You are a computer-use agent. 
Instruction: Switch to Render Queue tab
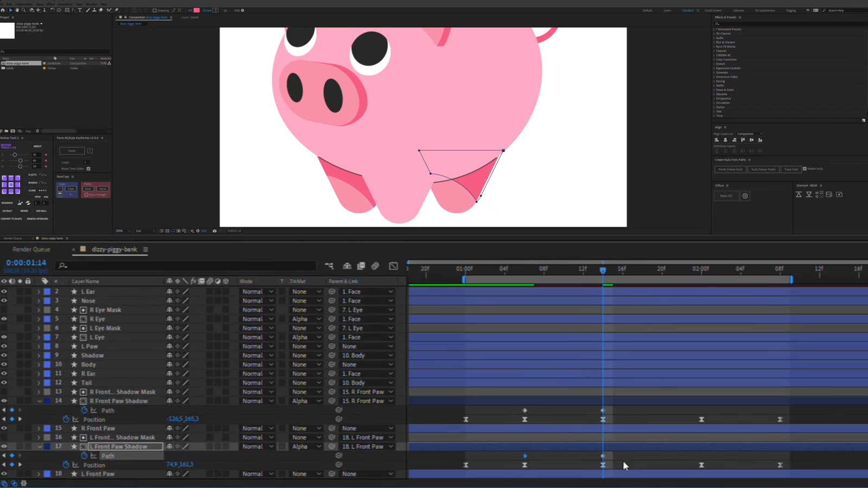(x=31, y=249)
